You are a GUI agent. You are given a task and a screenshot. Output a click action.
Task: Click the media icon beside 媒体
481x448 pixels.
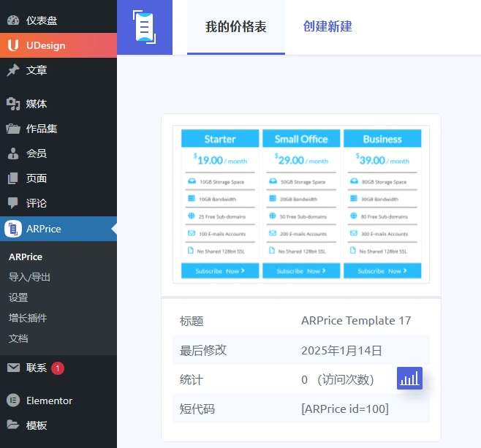coord(13,104)
